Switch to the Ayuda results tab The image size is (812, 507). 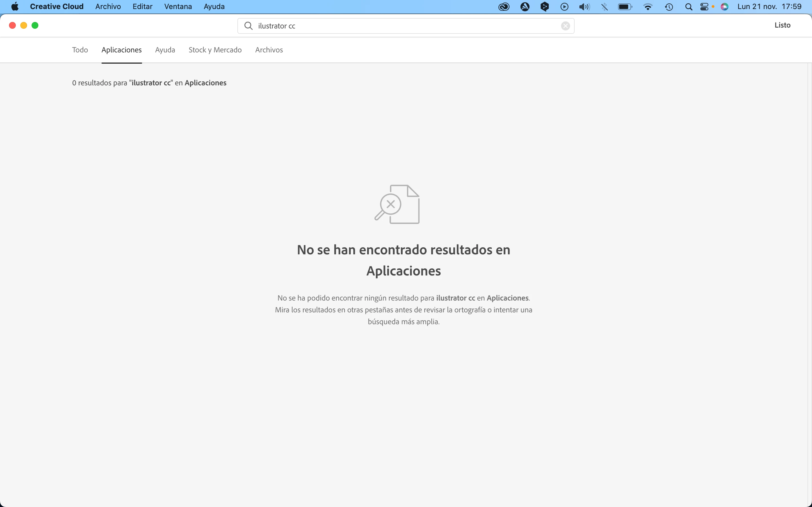coord(165,50)
